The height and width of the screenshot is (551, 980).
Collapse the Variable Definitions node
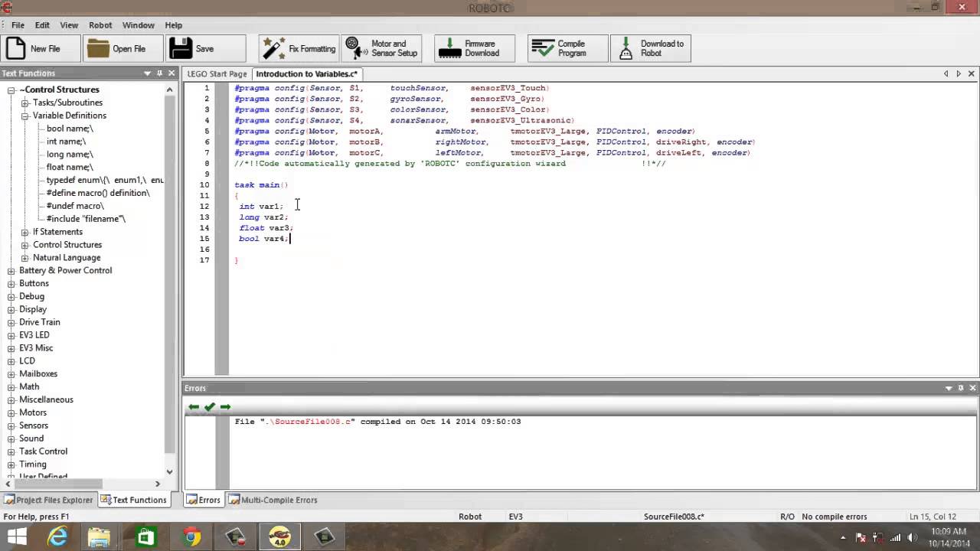24,116
